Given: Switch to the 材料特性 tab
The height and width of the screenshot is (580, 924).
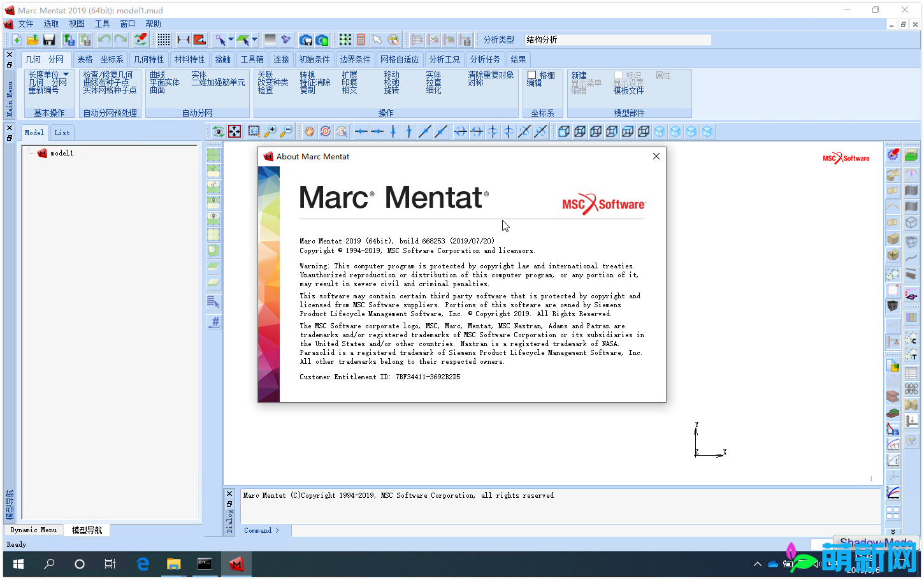Looking at the screenshot, I should point(189,59).
